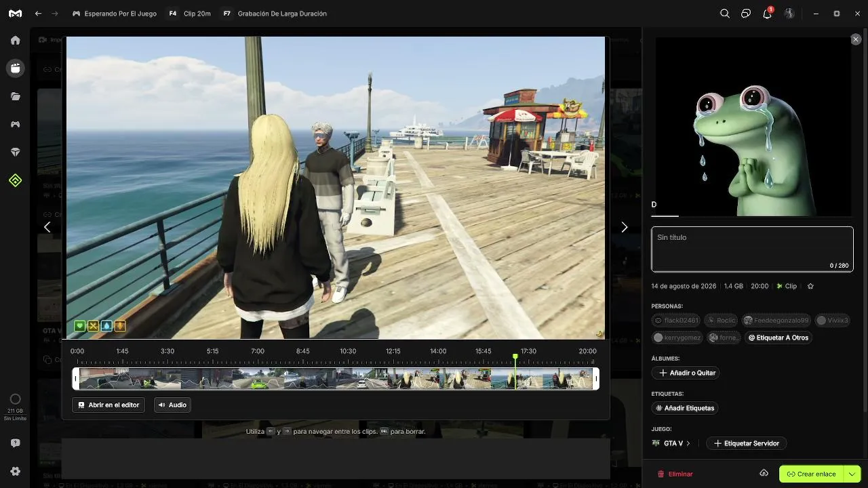Open the notifications bell

[768, 14]
